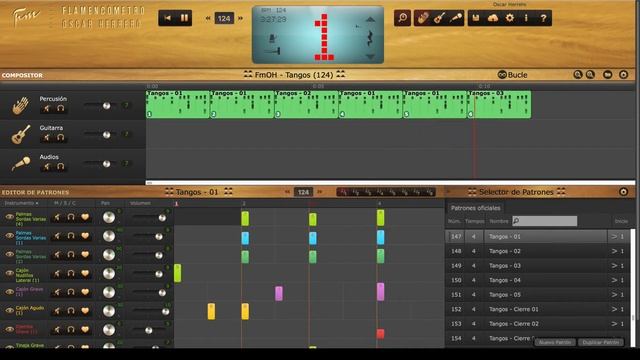Screen dimensions: 640x360
Task: Toggle the Bucle loop option
Action: pyautogui.click(x=513, y=75)
